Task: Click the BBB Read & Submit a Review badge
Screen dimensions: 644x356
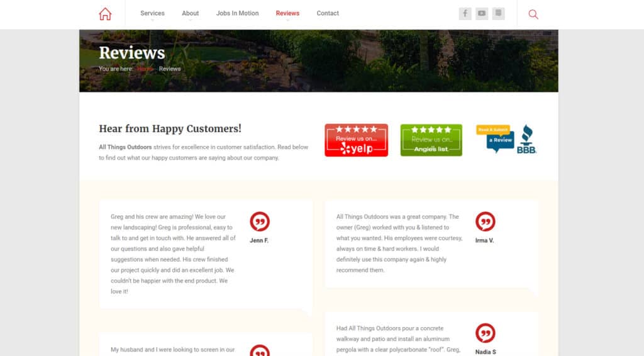Action: click(x=506, y=139)
